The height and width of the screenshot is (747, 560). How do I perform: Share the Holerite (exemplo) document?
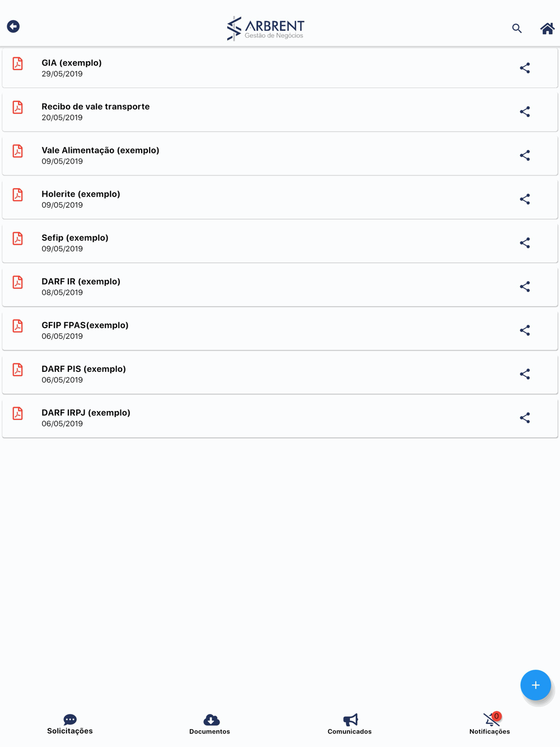pos(525,199)
